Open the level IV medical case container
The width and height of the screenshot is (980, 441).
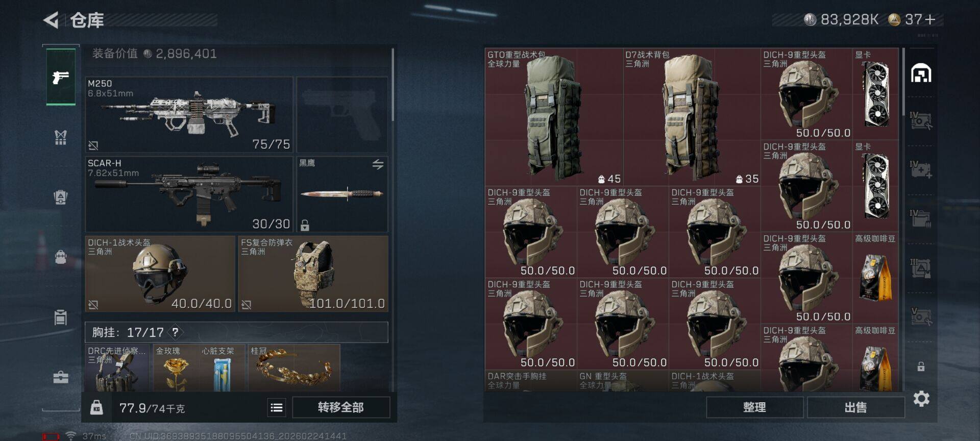(921, 169)
